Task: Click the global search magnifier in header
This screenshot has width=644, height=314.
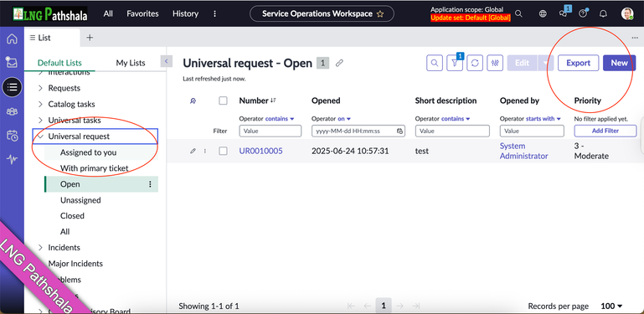Action: [x=518, y=13]
